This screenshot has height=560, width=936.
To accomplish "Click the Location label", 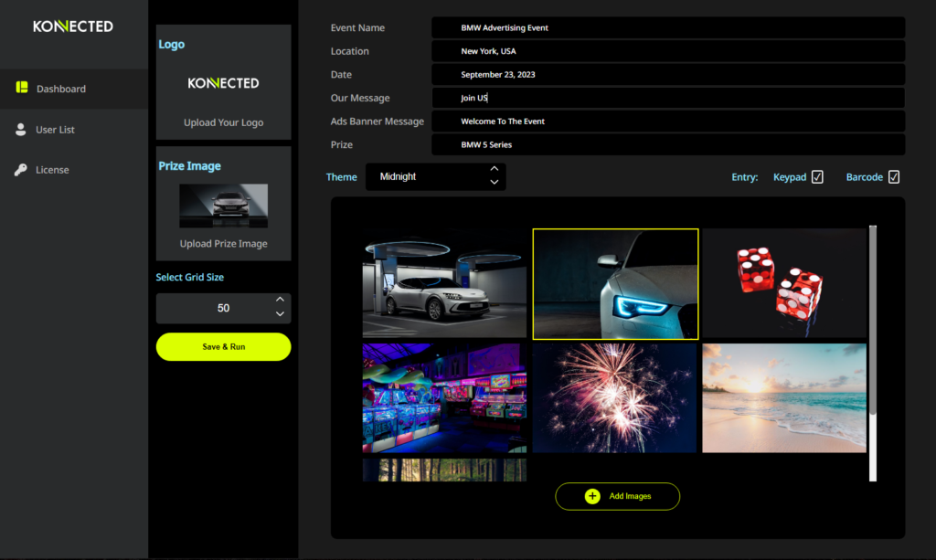I will click(350, 51).
